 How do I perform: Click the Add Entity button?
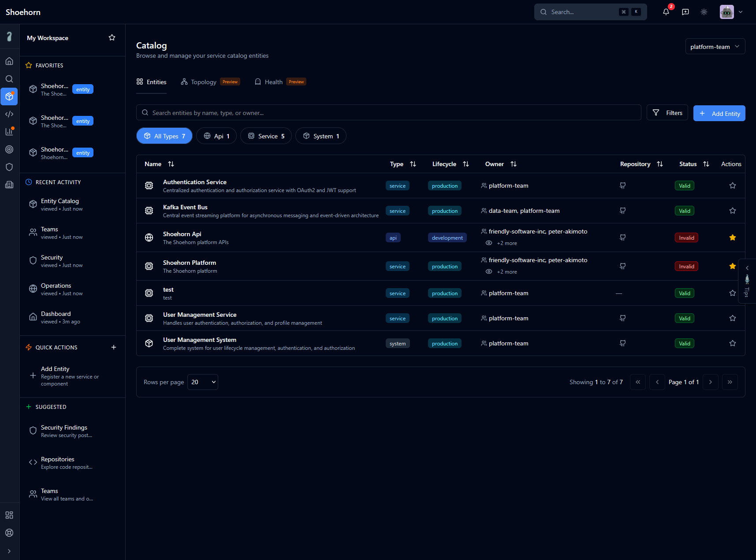pyautogui.click(x=719, y=113)
